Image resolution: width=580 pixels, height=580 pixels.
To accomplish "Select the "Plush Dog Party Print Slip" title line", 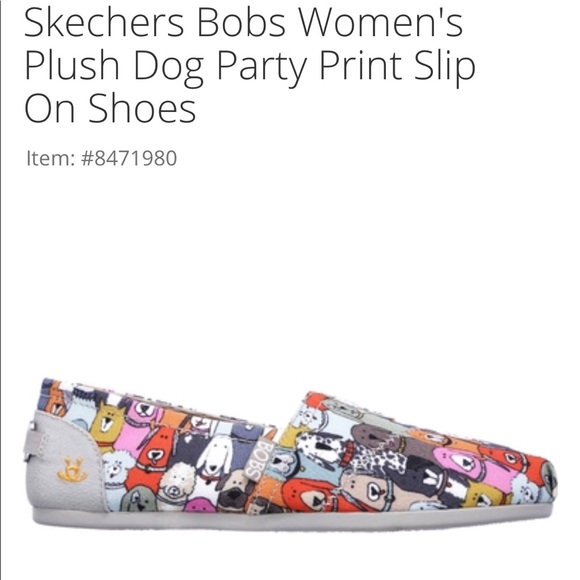I will point(250,68).
